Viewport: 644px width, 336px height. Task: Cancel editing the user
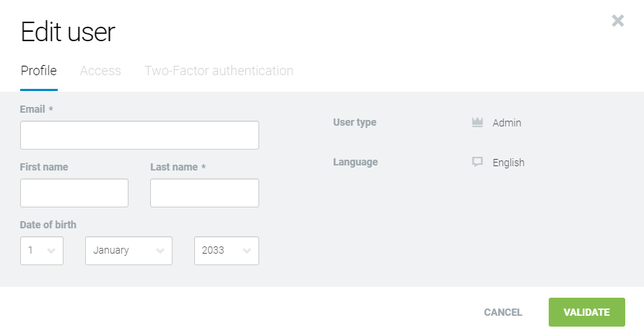pyautogui.click(x=503, y=312)
